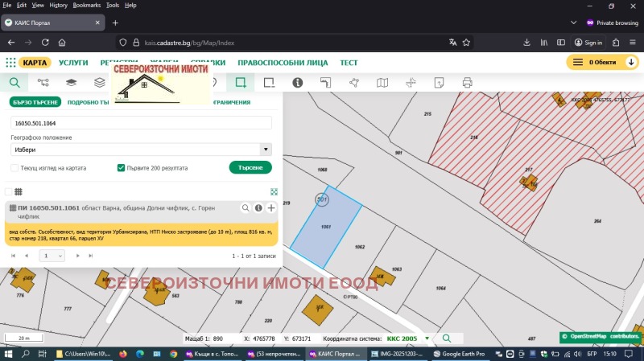Open Firefox downloads panel

tap(526, 43)
